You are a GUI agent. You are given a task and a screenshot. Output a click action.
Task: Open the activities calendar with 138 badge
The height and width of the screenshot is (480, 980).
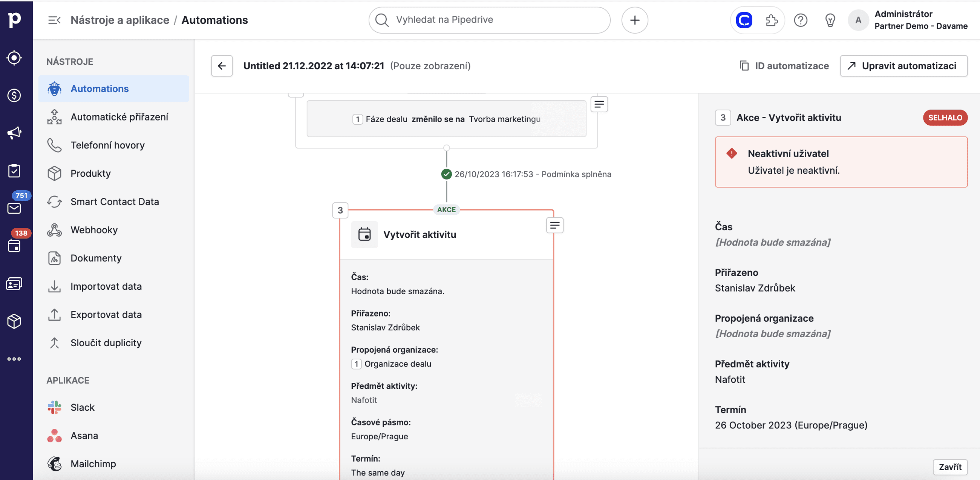14,246
